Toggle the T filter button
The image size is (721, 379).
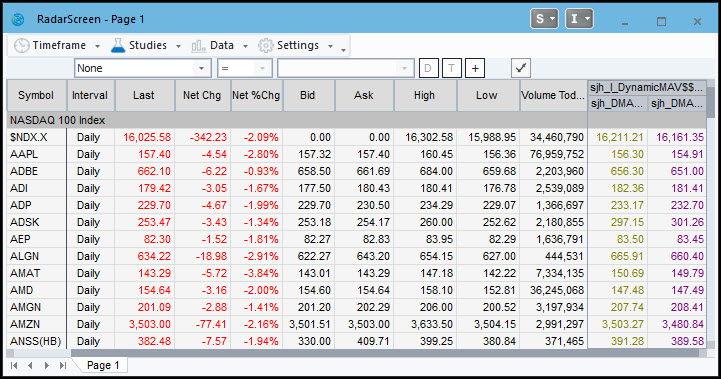coord(452,69)
